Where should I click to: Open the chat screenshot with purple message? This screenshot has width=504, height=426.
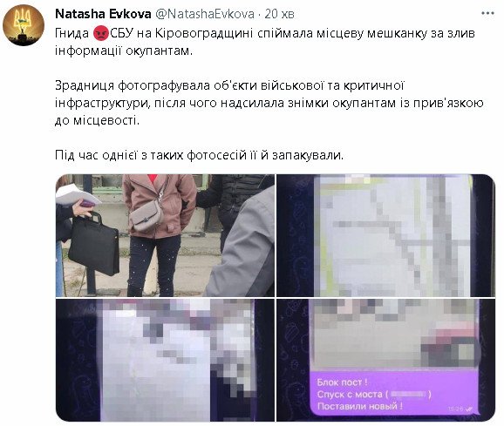coord(385,360)
